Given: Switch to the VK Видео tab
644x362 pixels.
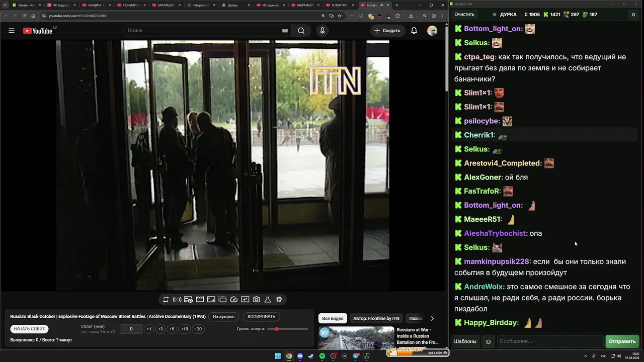Looking at the screenshot, I should [x=60, y=5].
